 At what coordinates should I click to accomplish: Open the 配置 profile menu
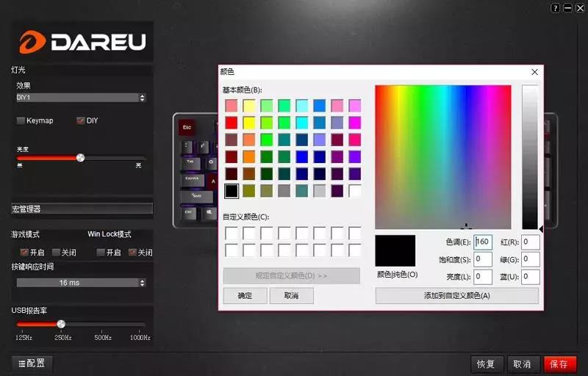point(32,363)
